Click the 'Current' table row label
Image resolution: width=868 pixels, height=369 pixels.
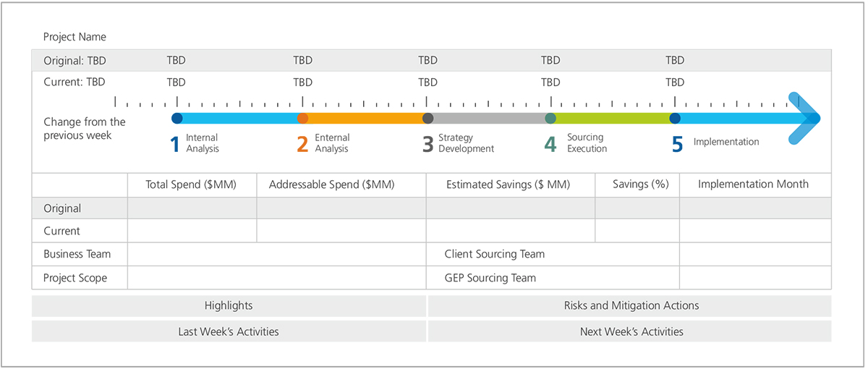point(61,231)
